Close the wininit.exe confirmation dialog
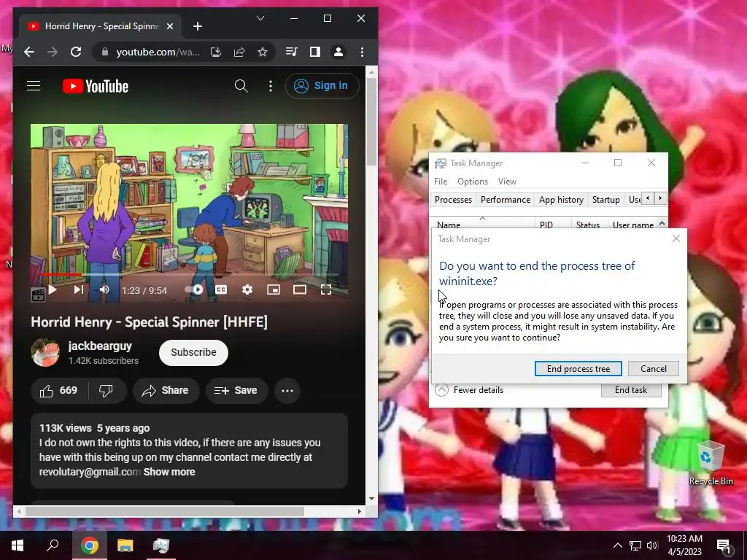747x560 pixels. pyautogui.click(x=676, y=238)
